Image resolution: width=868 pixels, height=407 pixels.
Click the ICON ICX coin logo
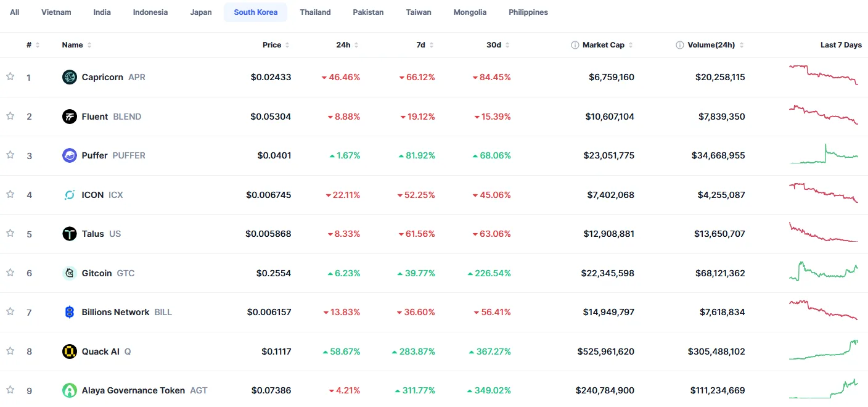70,195
